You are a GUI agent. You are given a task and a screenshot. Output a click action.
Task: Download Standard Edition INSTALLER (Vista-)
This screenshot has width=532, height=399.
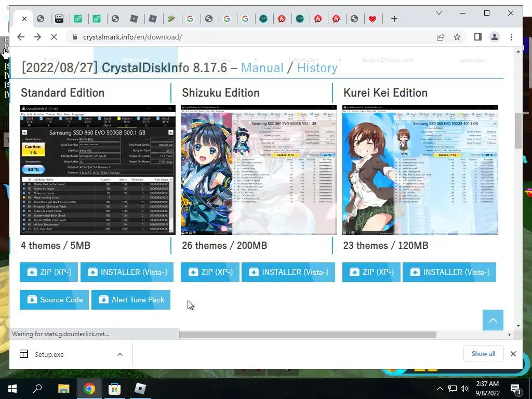(x=127, y=272)
